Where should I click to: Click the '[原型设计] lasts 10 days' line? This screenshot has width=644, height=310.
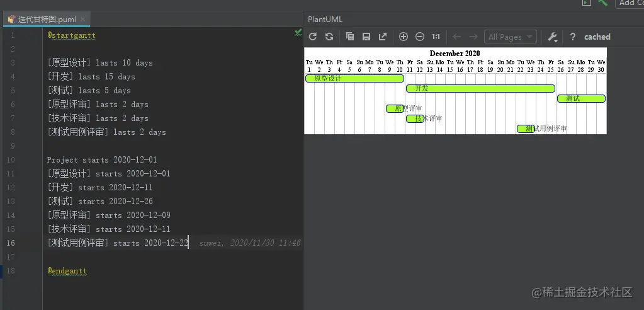coord(100,63)
